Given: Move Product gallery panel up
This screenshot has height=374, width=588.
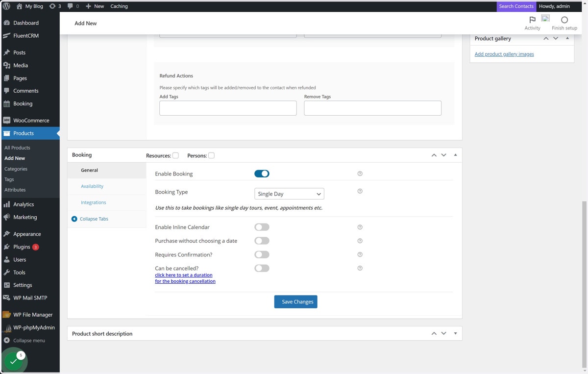Looking at the screenshot, I should tap(546, 38).
